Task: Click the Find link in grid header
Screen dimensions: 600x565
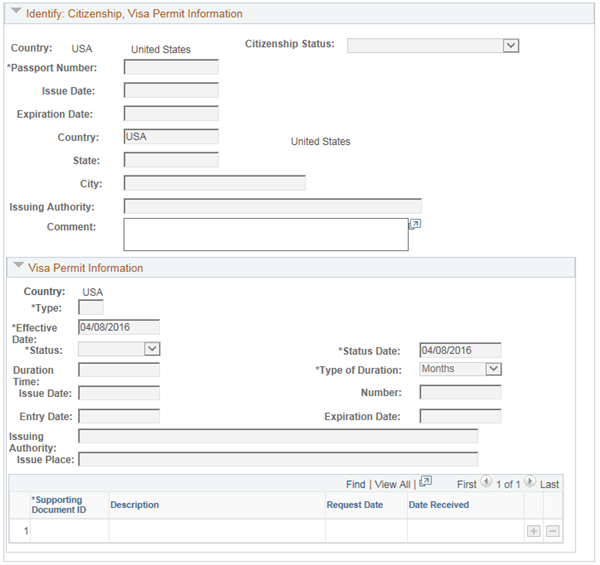Action: 356,484
